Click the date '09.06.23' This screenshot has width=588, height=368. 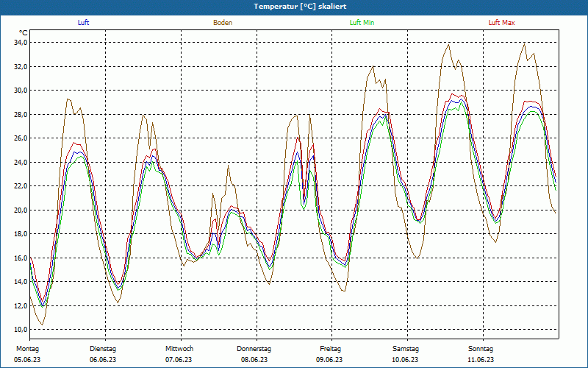pos(329,360)
